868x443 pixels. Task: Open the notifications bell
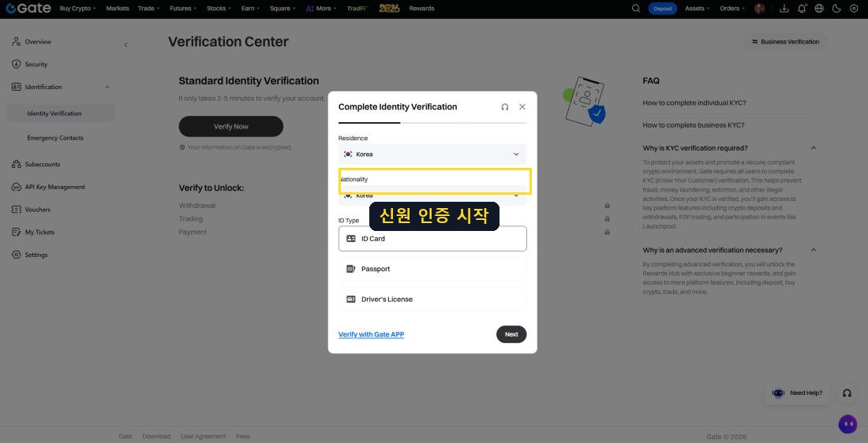pyautogui.click(x=802, y=9)
